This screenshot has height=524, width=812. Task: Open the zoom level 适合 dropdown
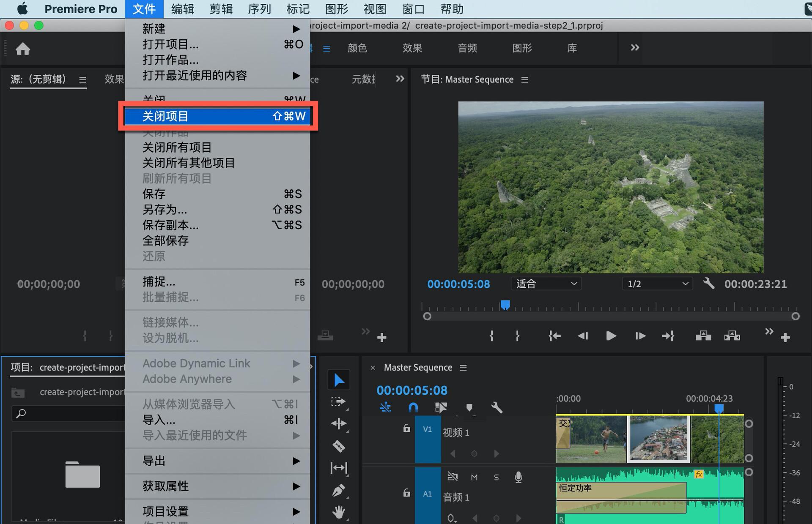(546, 284)
